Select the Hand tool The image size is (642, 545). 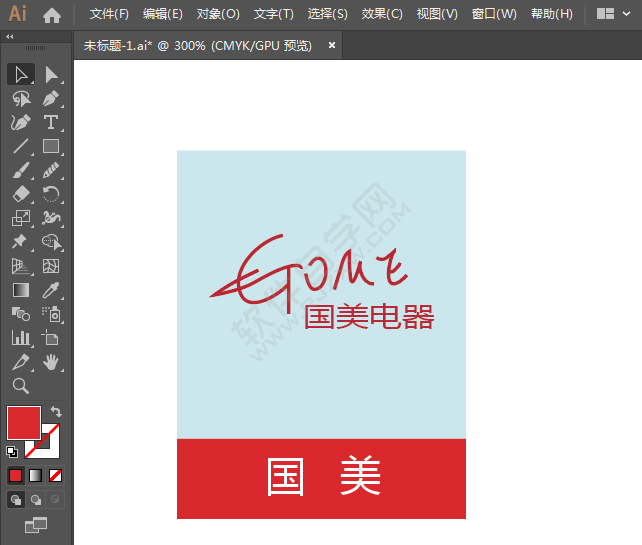coord(51,362)
